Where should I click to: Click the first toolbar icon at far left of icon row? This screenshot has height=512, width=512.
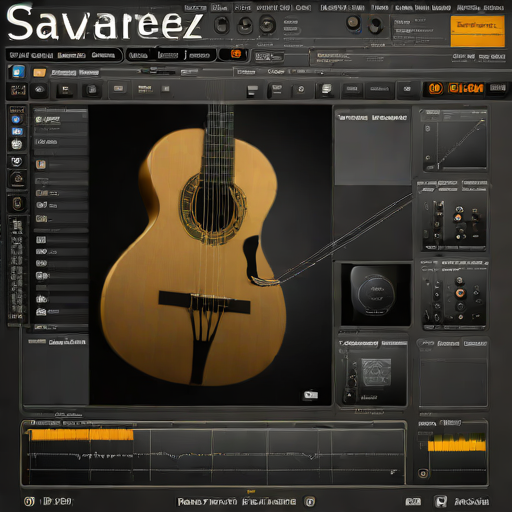click(x=18, y=90)
